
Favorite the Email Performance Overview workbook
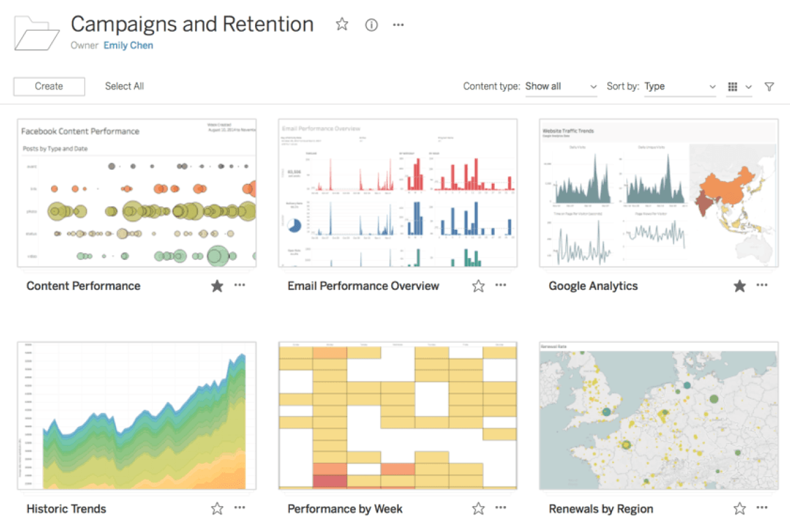click(x=478, y=286)
